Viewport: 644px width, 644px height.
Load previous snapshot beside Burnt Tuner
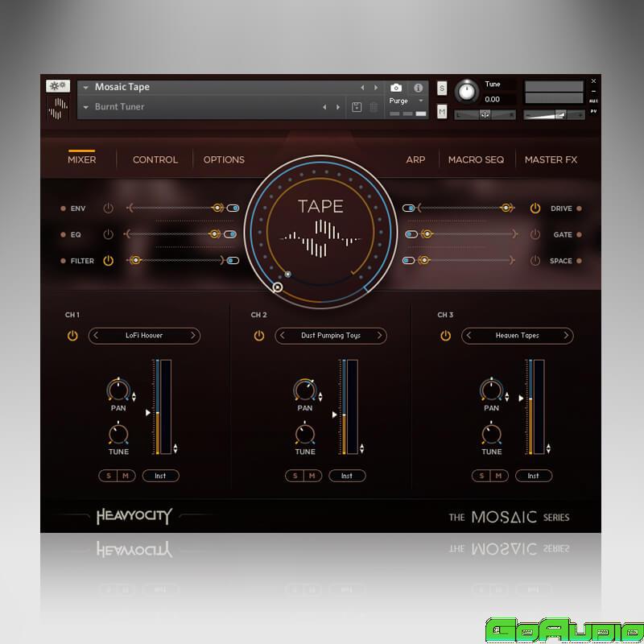point(324,107)
